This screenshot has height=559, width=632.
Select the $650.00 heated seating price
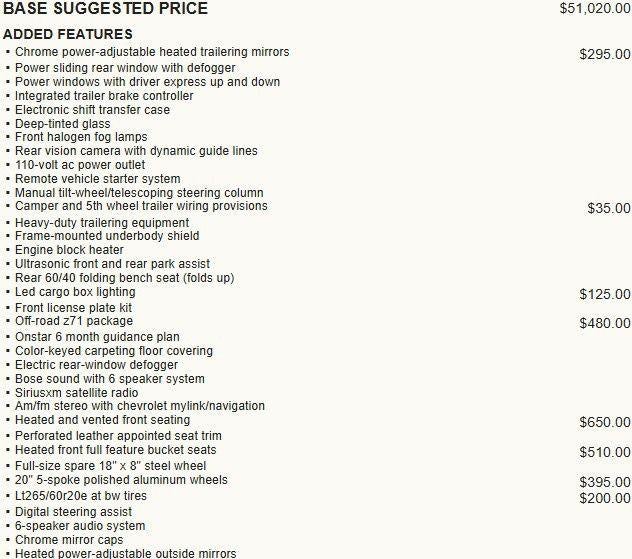(x=605, y=422)
